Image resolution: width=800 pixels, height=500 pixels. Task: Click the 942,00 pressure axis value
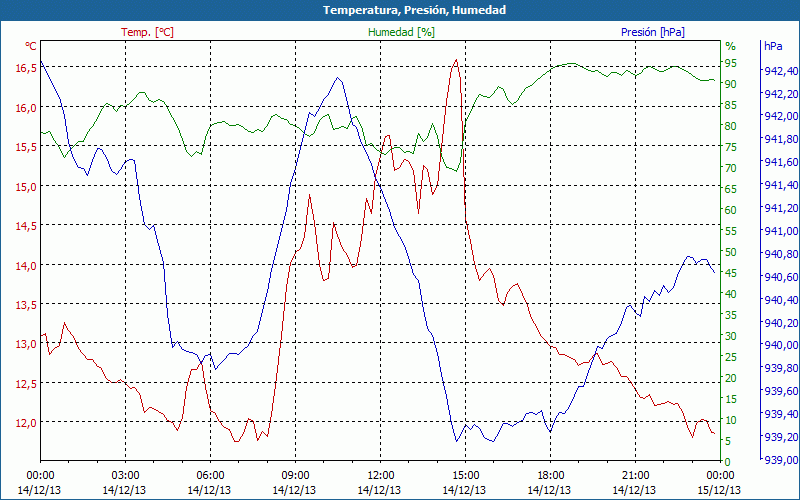pyautogui.click(x=782, y=116)
